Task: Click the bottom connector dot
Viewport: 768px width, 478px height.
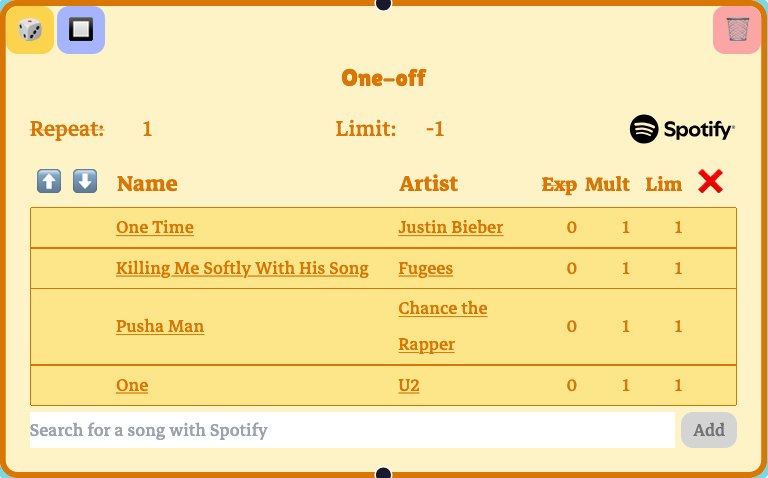Action: [384, 473]
